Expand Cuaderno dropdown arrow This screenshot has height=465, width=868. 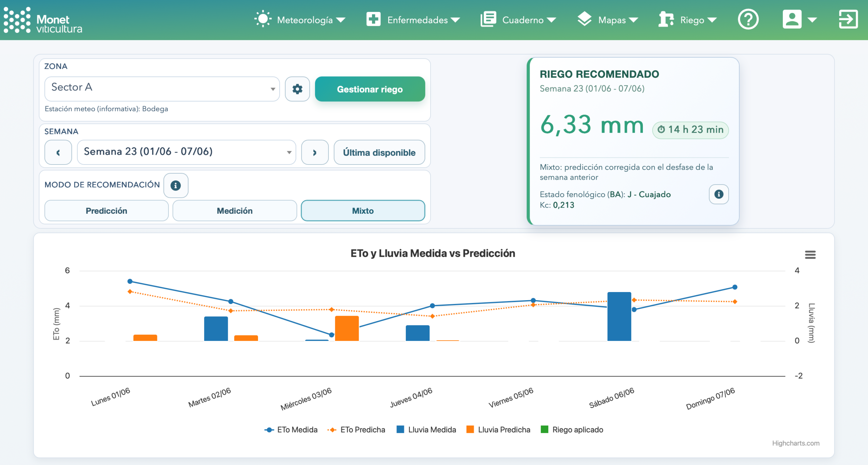(x=551, y=20)
